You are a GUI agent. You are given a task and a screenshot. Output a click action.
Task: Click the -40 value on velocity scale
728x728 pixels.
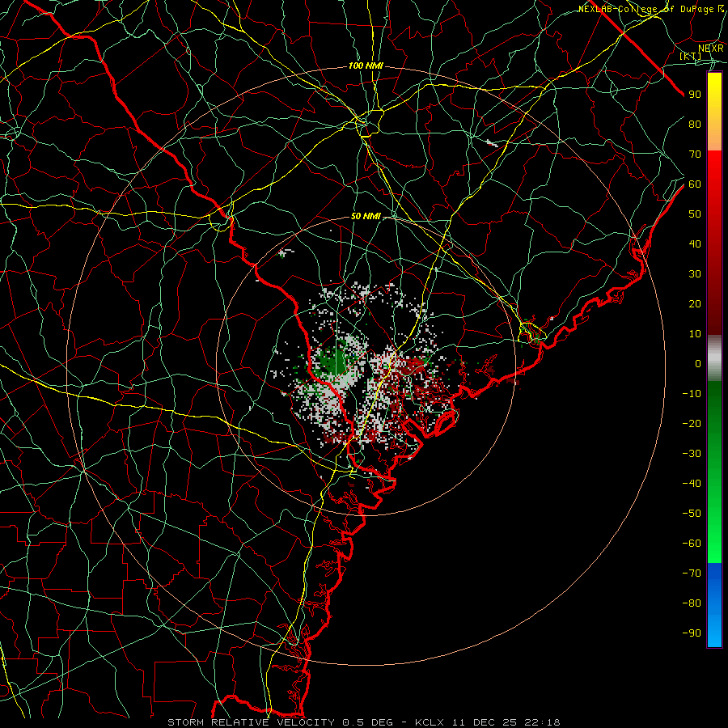[x=692, y=484]
